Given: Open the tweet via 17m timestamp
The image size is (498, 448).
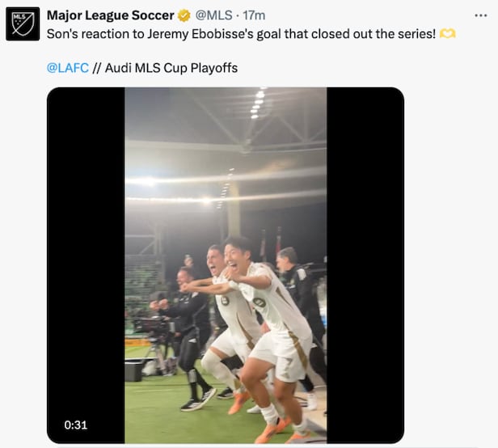Looking at the screenshot, I should coord(255,15).
